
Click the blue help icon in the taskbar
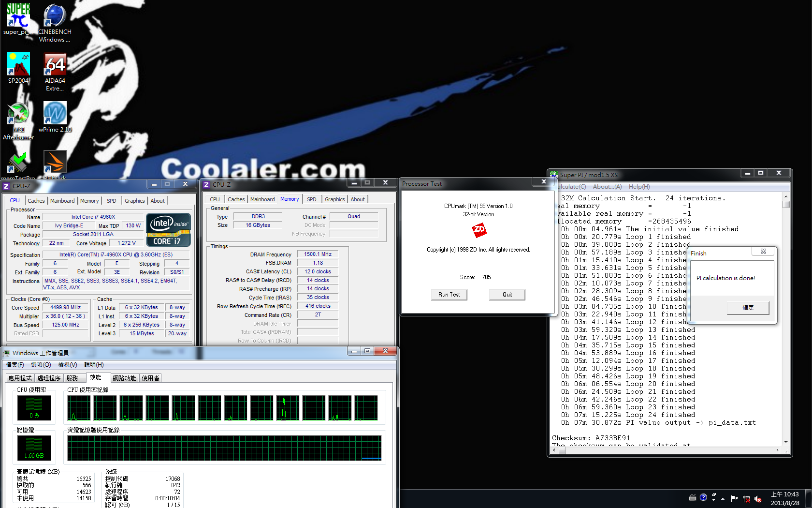703,497
